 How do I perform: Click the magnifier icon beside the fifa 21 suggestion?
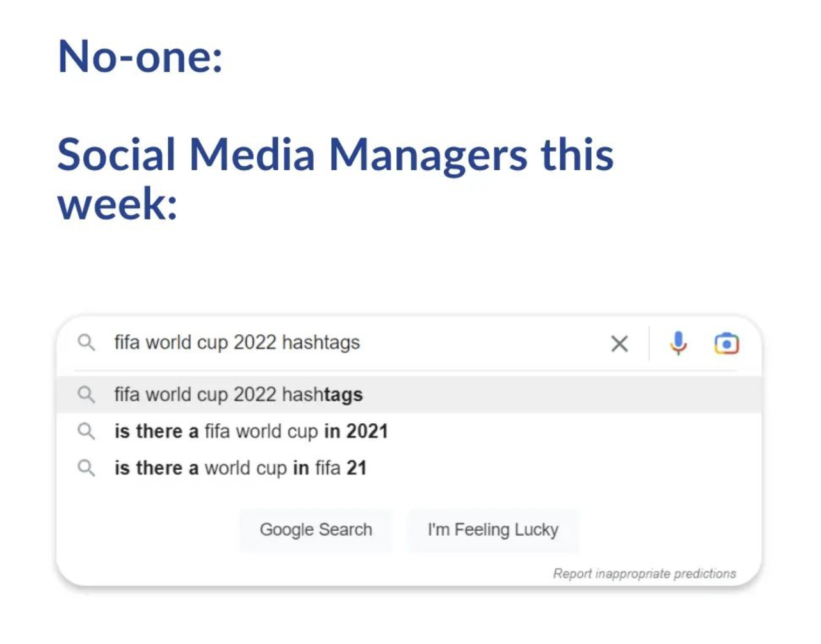[86, 468]
